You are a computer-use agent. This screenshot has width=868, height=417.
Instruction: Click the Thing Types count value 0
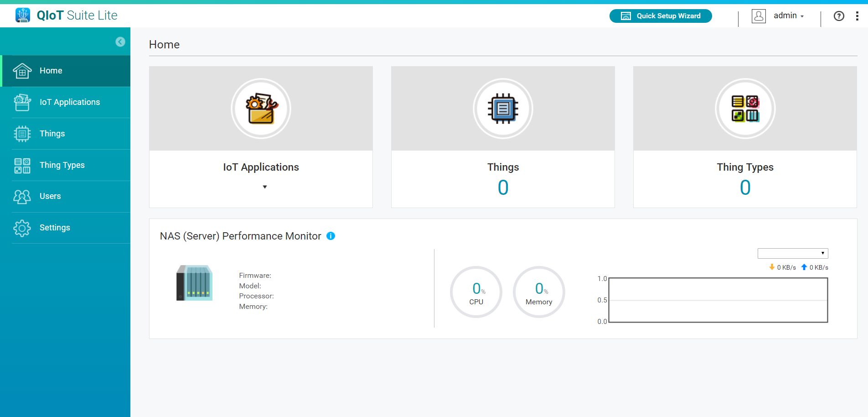point(745,188)
